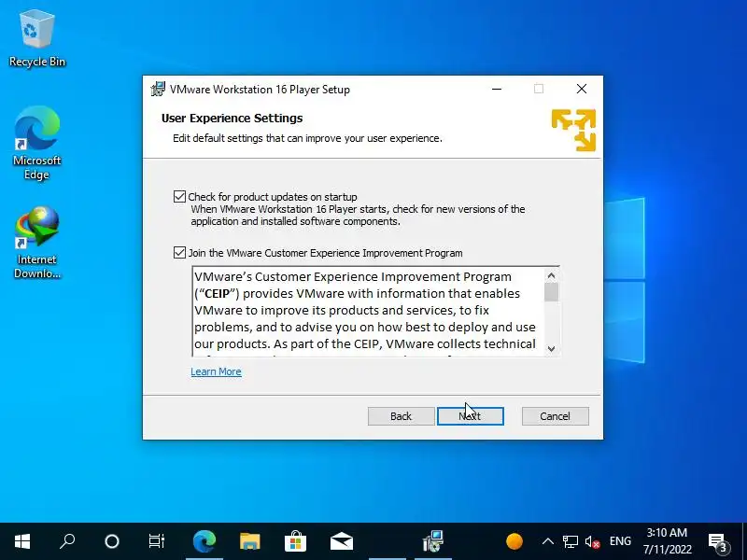Open the notification Action Center

(x=718, y=541)
